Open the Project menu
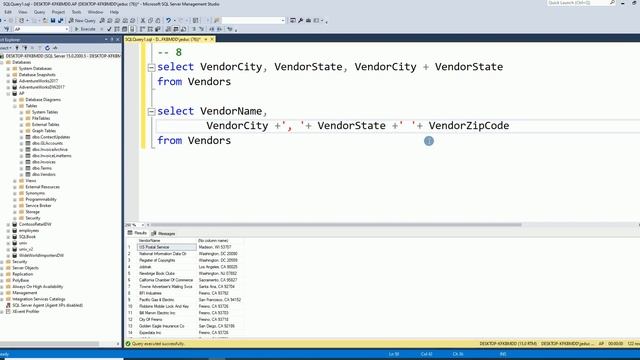This screenshot has height=360, width=640. point(58,12)
